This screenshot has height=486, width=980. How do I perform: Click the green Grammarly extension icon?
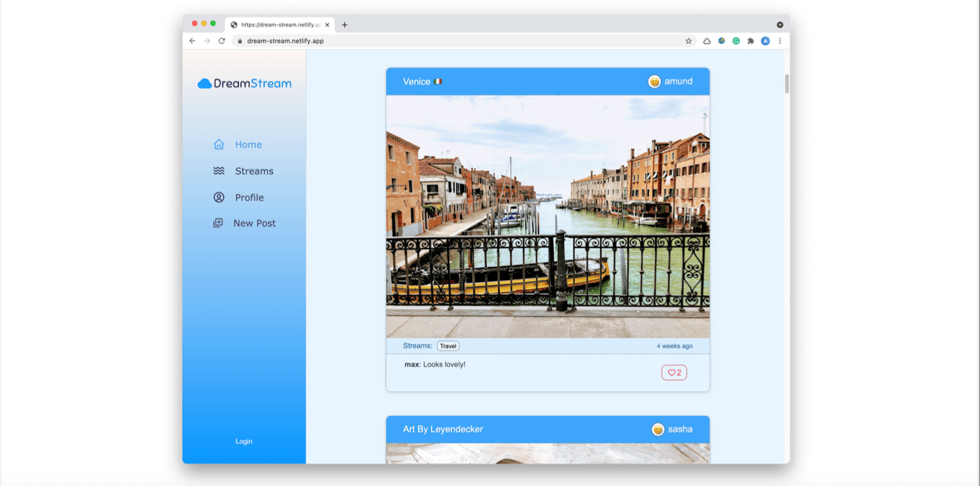[736, 41]
